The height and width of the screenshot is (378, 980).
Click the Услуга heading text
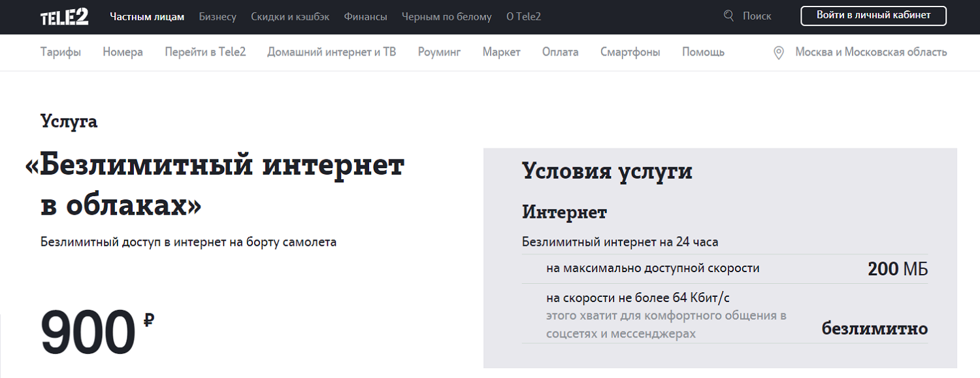[x=69, y=122]
